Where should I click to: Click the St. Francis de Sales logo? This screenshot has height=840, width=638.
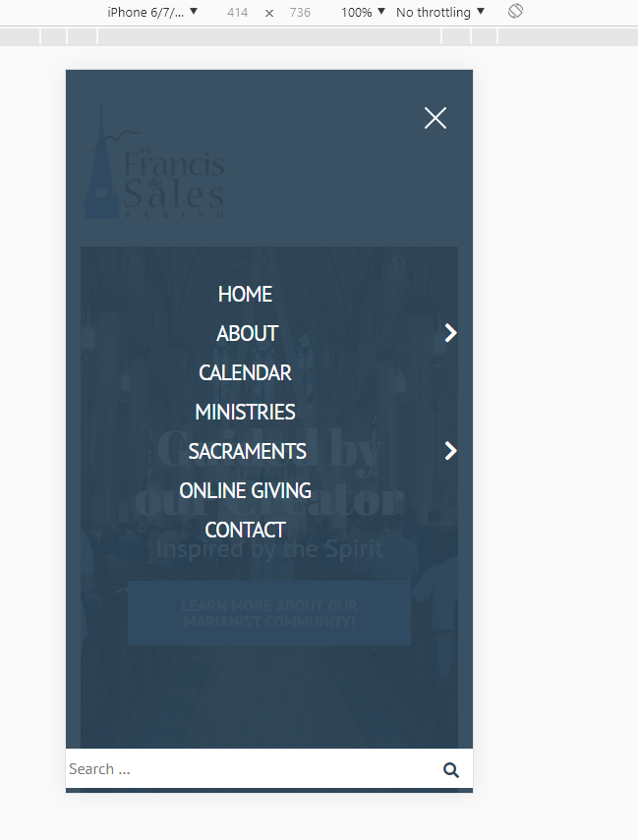[x=154, y=161]
